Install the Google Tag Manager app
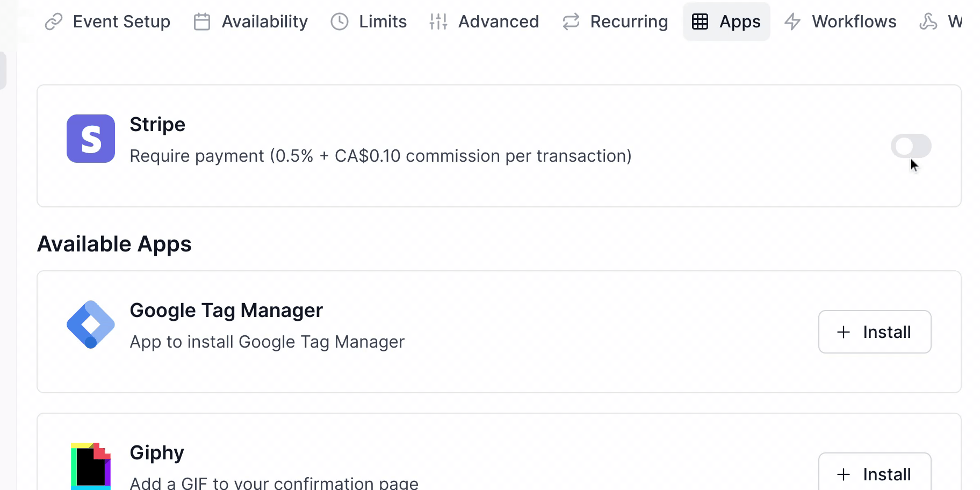 point(874,332)
